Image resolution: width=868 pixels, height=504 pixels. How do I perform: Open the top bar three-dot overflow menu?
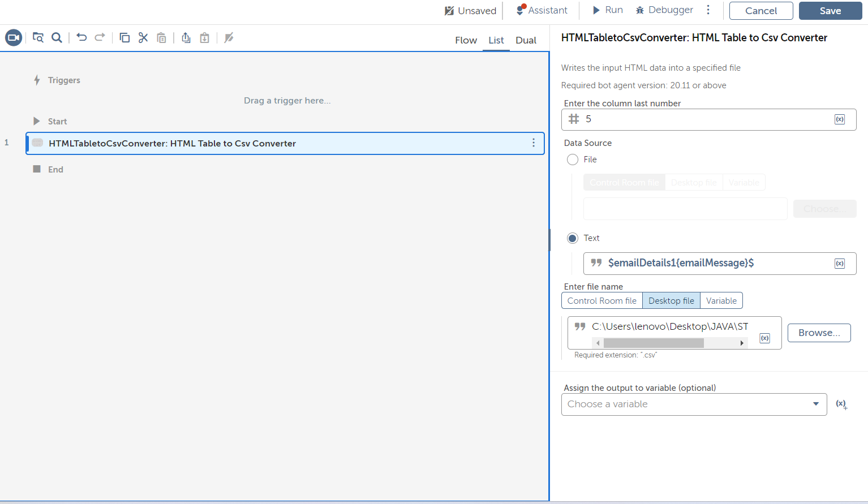(x=708, y=10)
